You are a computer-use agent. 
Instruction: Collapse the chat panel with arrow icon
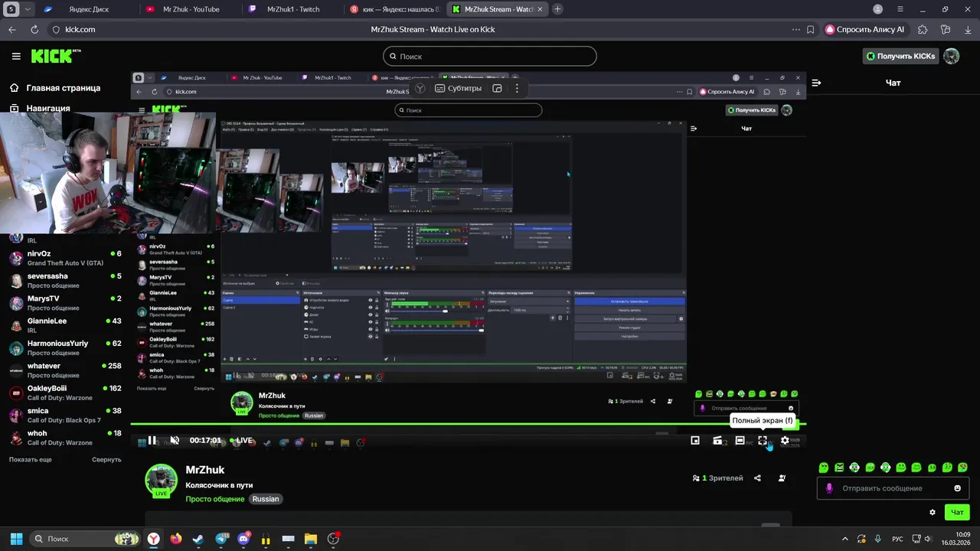[x=816, y=83]
